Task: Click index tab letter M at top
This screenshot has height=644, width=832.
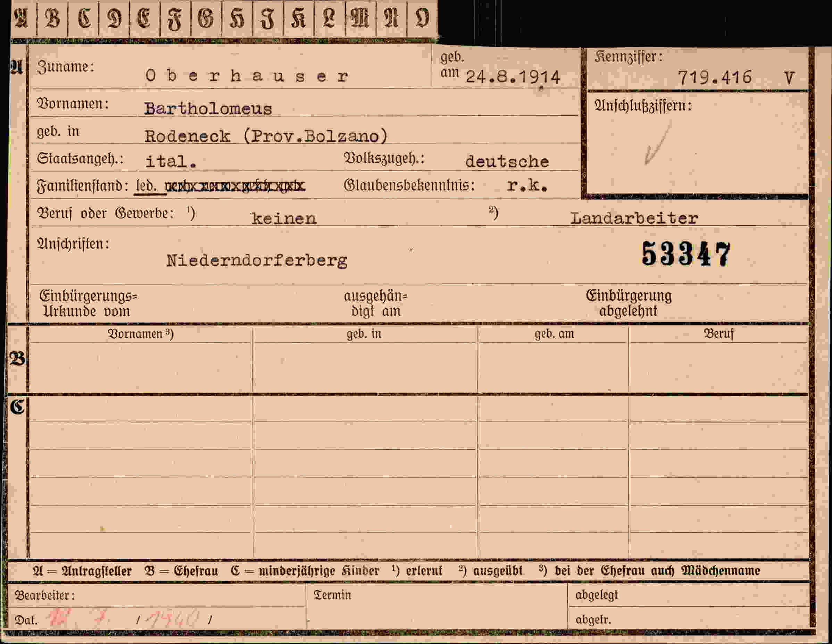Action: [x=360, y=19]
